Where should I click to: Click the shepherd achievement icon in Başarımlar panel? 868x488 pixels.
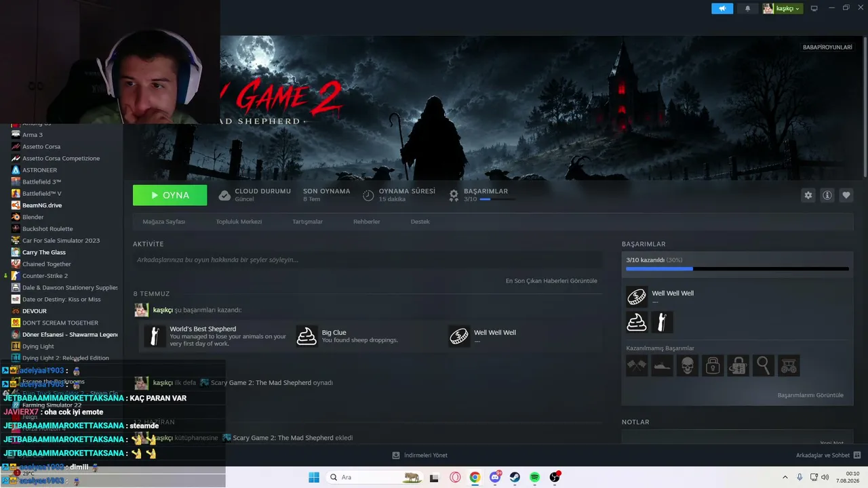[x=662, y=322]
